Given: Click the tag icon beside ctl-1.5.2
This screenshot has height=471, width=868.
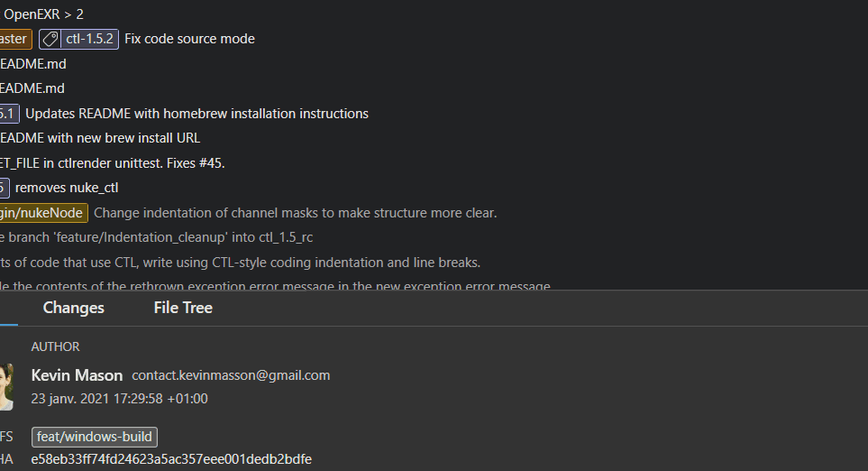Looking at the screenshot, I should pyautogui.click(x=51, y=39).
